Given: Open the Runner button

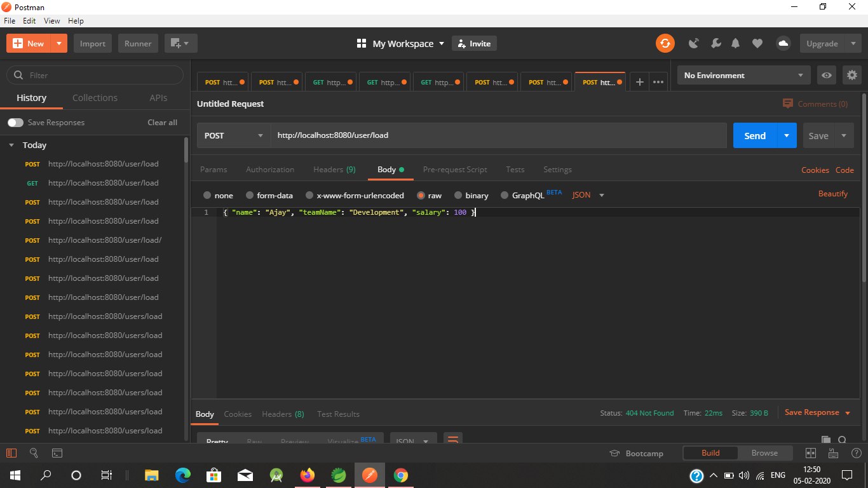Looking at the screenshot, I should pyautogui.click(x=138, y=43).
